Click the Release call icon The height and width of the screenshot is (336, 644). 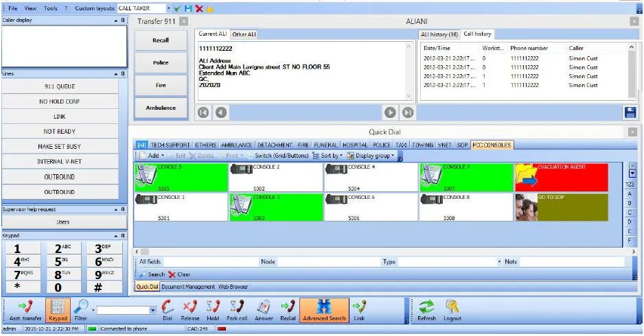(x=190, y=310)
